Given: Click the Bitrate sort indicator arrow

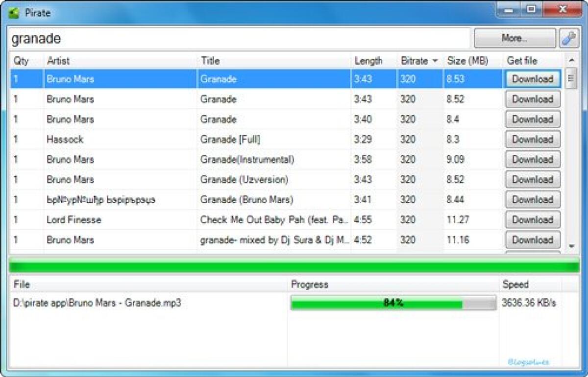Looking at the screenshot, I should point(435,61).
